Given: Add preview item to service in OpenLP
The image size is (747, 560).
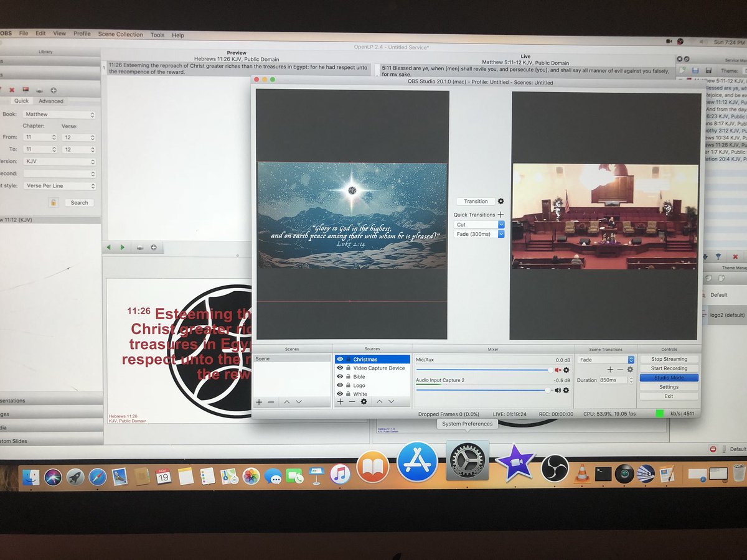Looking at the screenshot, I should [x=153, y=248].
